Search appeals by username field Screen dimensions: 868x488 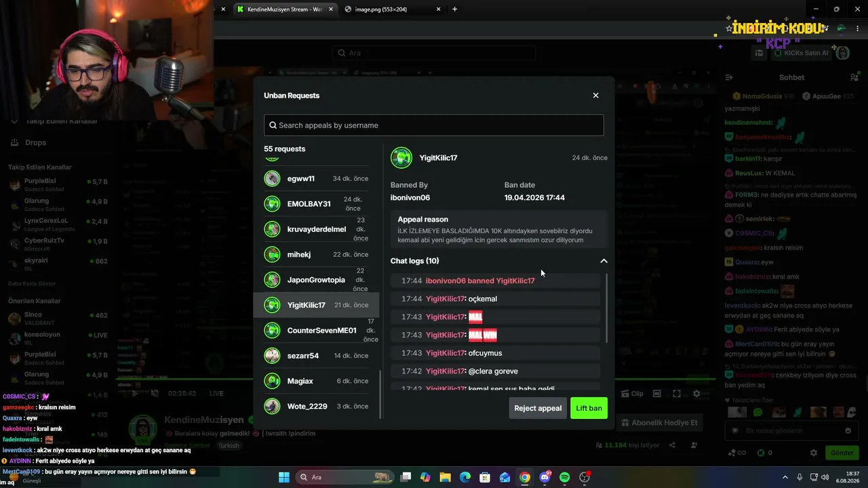point(434,125)
